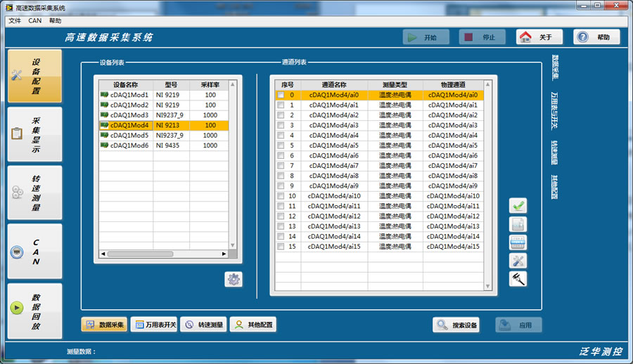
Task: Select device cDAQ1Mod6 in the list
Action: pyautogui.click(x=129, y=145)
